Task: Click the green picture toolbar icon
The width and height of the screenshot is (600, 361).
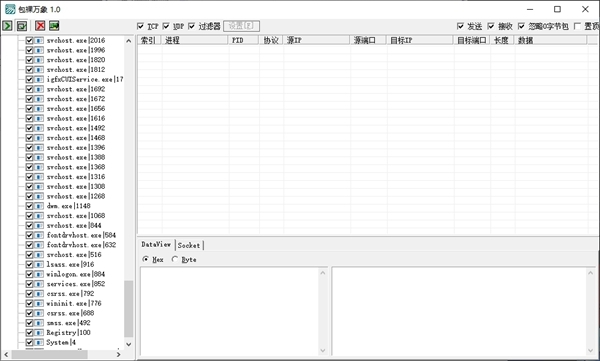Action: tap(54, 26)
